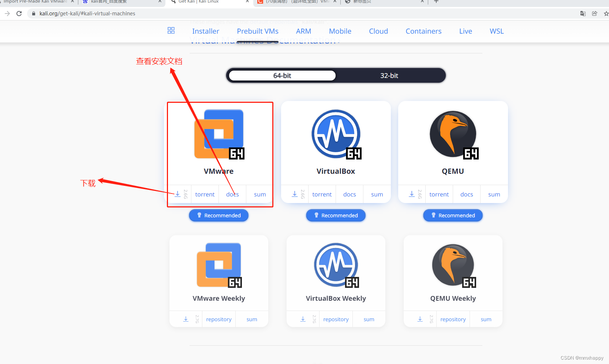
Task: Bookmark this page with star icon
Action: coord(606,14)
